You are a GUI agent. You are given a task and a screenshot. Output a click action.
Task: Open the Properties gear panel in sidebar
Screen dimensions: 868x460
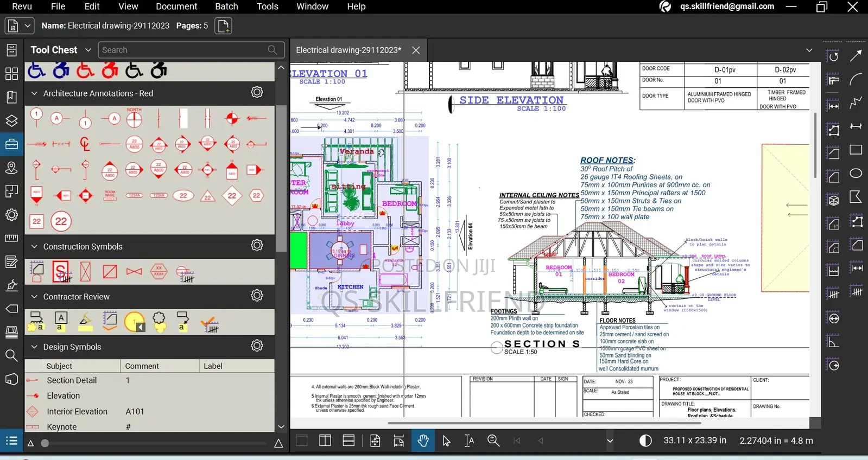tap(11, 215)
